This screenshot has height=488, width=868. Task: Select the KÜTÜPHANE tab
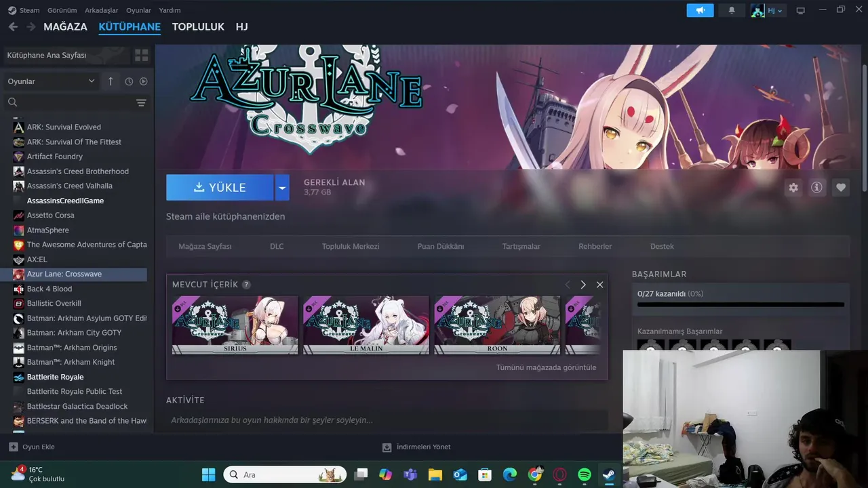[130, 27]
